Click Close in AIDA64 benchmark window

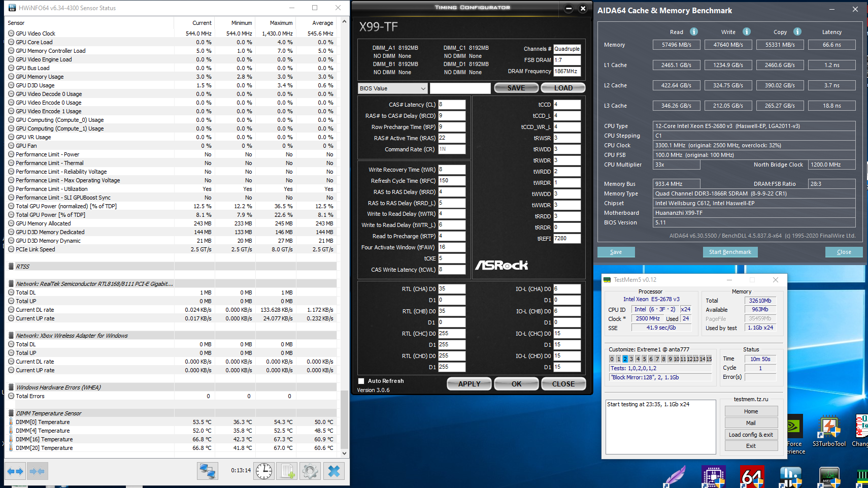pyautogui.click(x=844, y=252)
